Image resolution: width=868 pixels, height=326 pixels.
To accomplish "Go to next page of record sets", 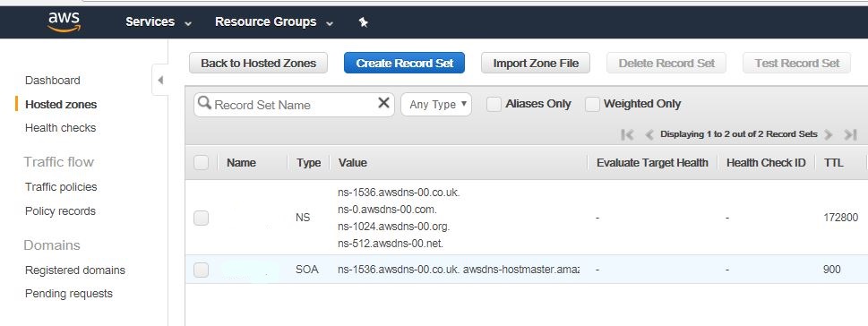I will 829,134.
